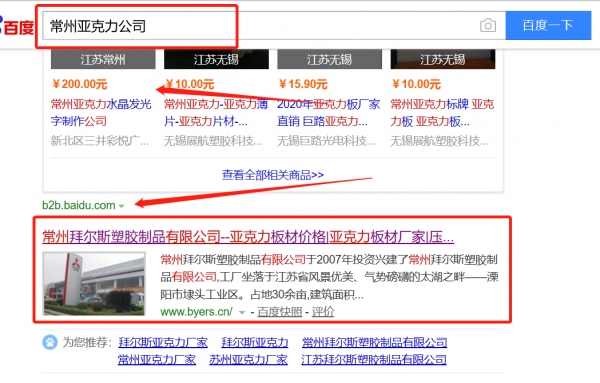The width and height of the screenshot is (600, 383).
Task: Click the 江苏常州 product image banner
Action: (x=103, y=59)
